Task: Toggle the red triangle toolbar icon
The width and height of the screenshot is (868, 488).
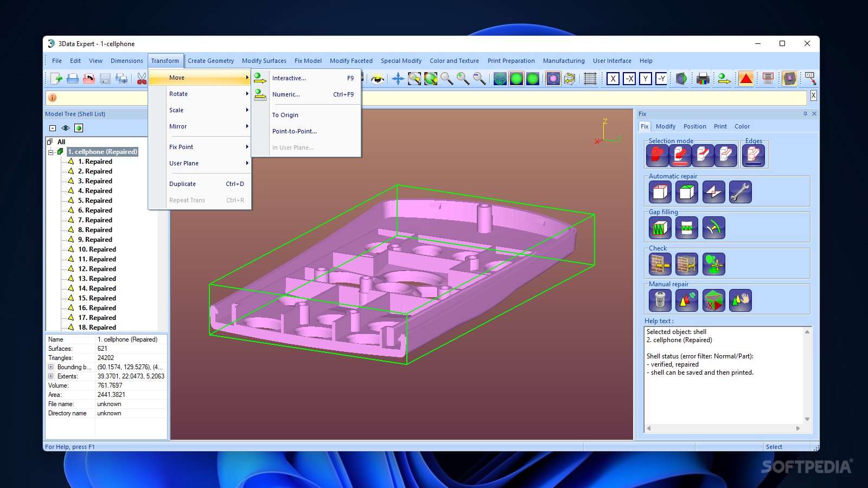Action: click(746, 79)
